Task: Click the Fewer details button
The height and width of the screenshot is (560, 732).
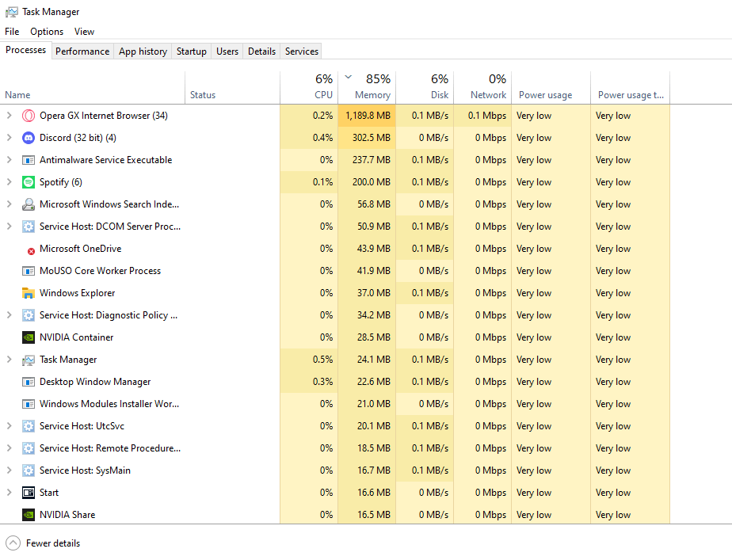Action: pos(43,543)
